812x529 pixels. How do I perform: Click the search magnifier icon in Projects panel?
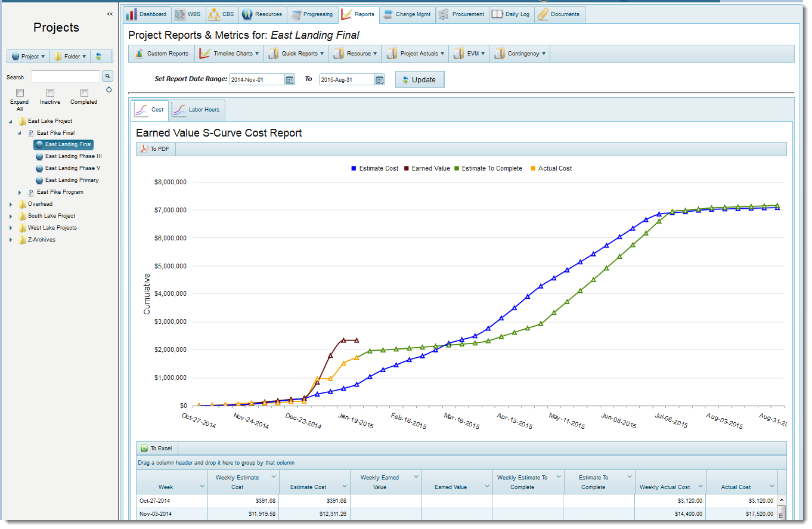pyautogui.click(x=107, y=76)
